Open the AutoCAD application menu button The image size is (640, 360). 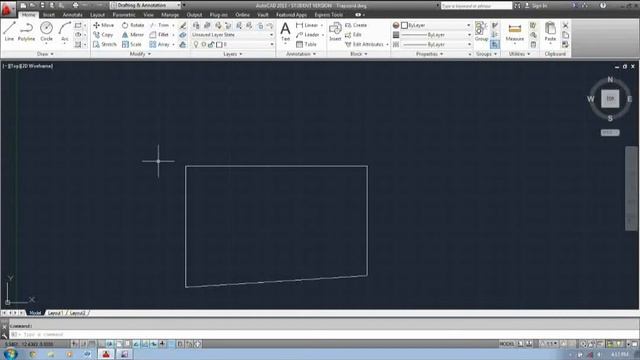7,9
